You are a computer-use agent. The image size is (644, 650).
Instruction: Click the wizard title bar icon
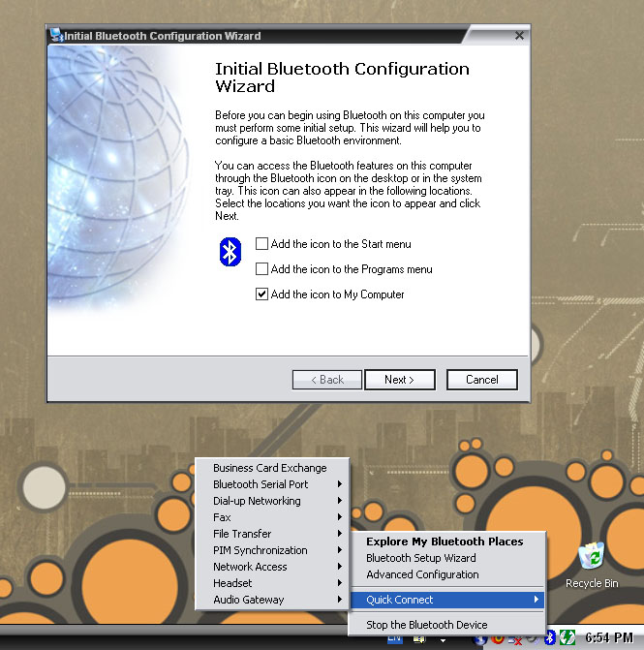point(56,36)
